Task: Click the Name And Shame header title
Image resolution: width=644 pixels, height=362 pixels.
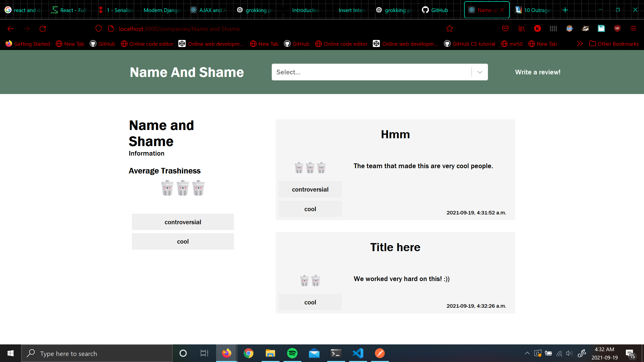Action: (x=187, y=72)
